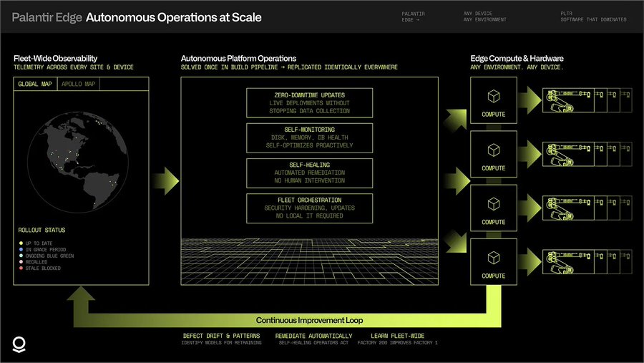
Task: Click the second robot arm conveyor illustration
Action: (587, 154)
